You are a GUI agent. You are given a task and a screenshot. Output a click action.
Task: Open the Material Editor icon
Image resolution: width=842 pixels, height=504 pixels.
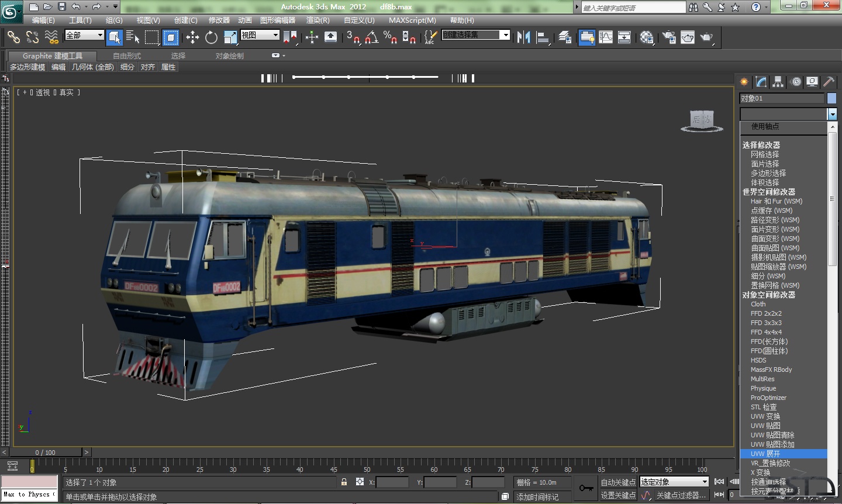(x=646, y=37)
